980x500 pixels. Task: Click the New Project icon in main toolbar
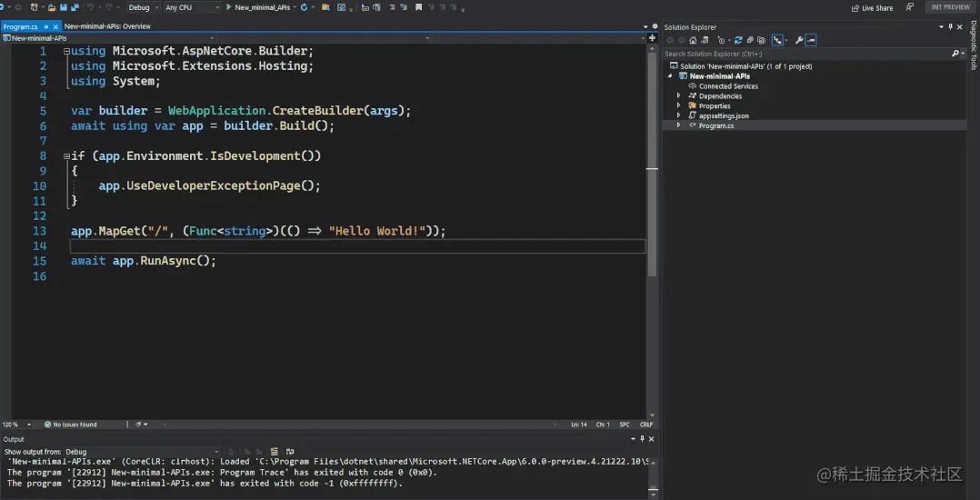(x=33, y=7)
